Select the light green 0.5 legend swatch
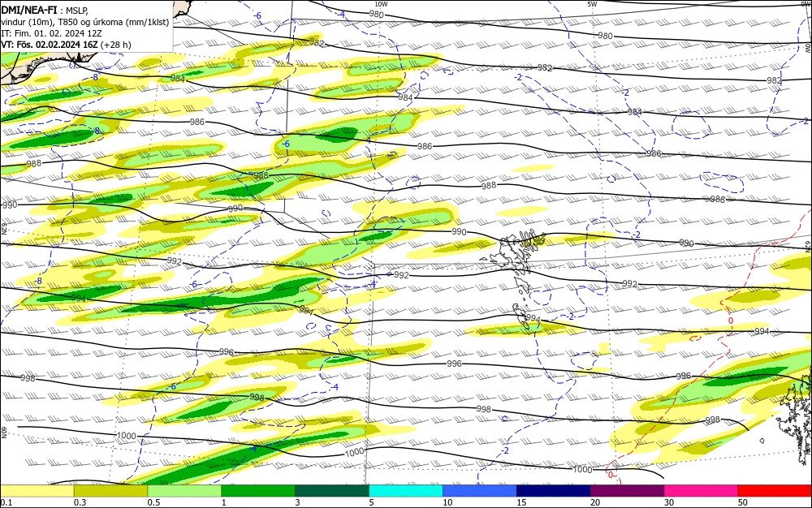The image size is (812, 508). [x=184, y=491]
